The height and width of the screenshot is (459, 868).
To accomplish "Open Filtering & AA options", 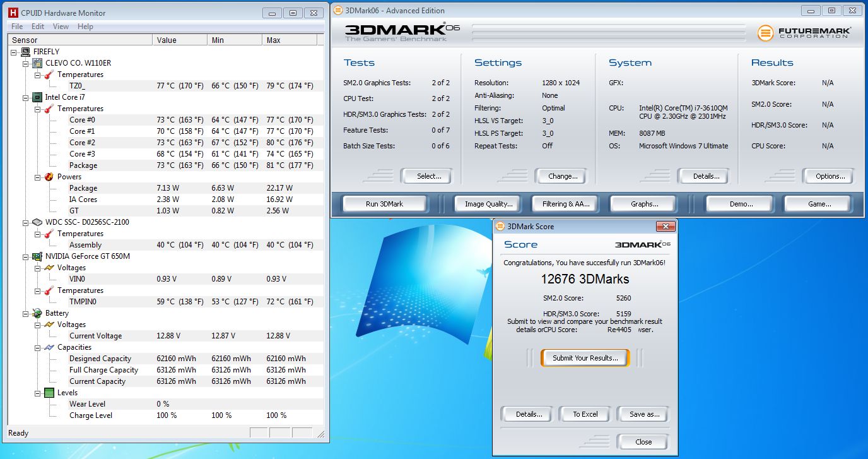I will 566,204.
